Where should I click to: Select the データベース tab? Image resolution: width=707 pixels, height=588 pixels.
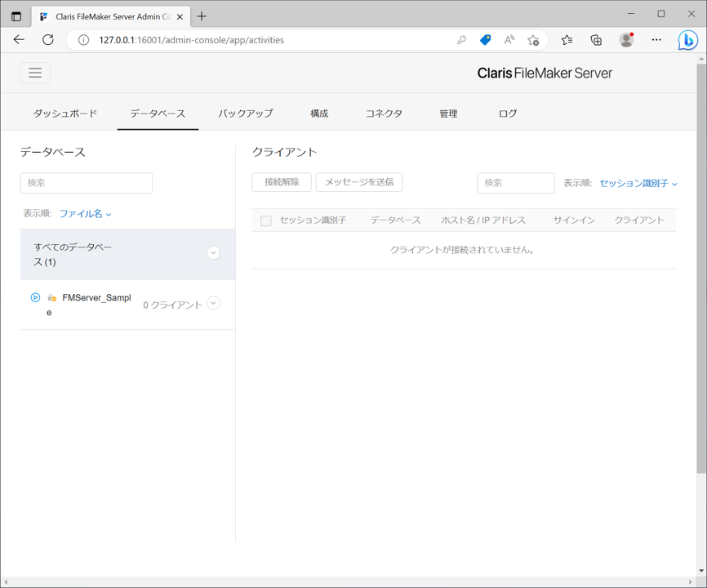coord(158,114)
